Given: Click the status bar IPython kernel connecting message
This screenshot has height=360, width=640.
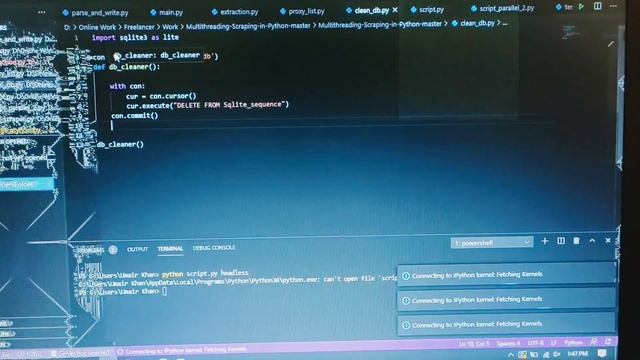Looking at the screenshot, I should (182, 350).
